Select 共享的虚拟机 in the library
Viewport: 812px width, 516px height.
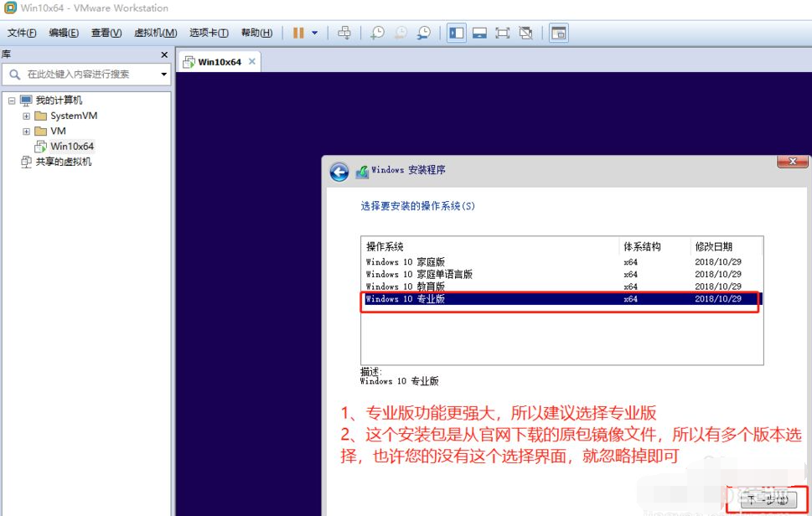coord(63,162)
